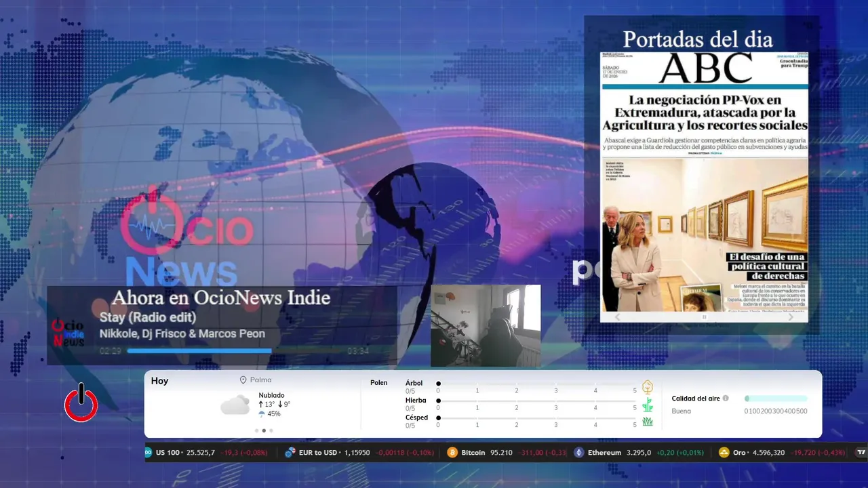Screen dimensions: 868x488
Task: Click the US 100 ticker icon
Action: click(x=149, y=453)
